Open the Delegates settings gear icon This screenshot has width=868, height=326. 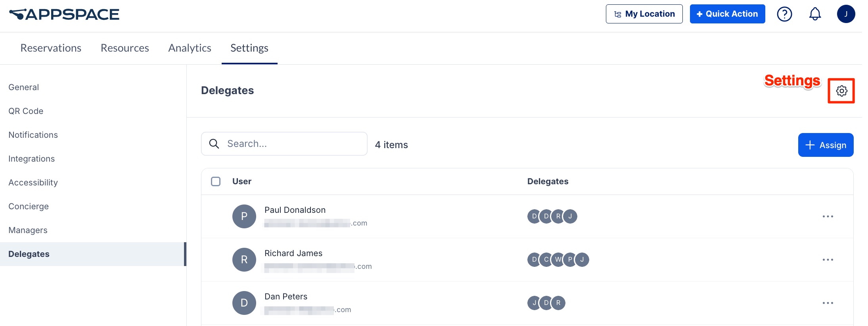click(x=841, y=91)
